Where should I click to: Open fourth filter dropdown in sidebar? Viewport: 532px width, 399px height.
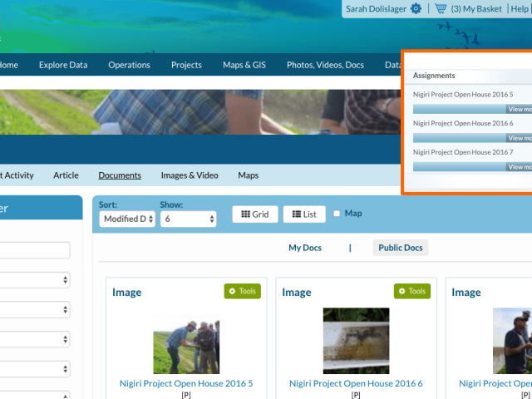35,369
